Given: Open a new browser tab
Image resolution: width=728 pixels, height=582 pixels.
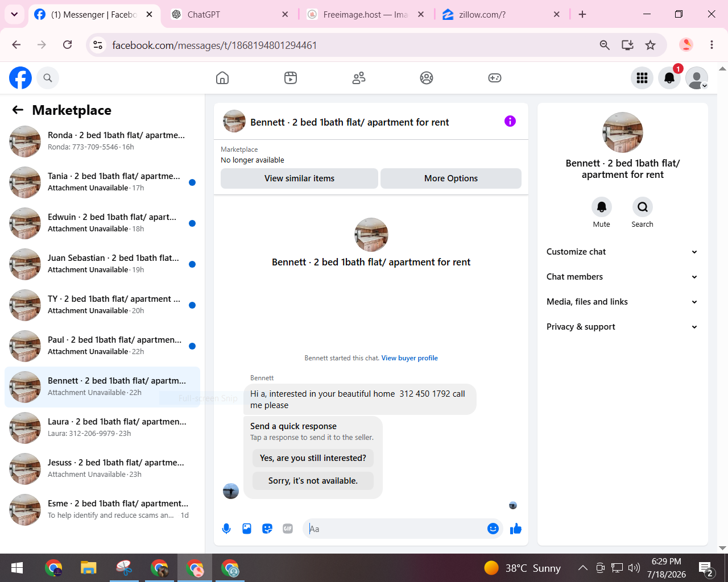Looking at the screenshot, I should (x=582, y=14).
